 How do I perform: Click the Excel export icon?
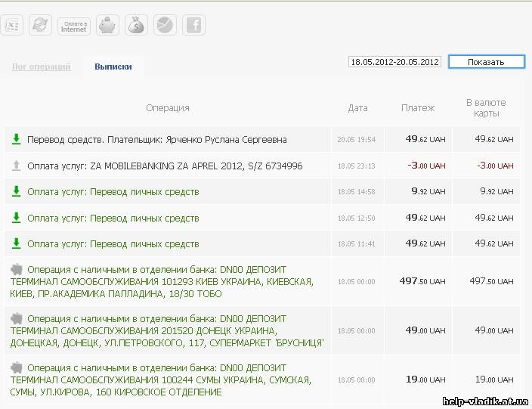[12, 26]
